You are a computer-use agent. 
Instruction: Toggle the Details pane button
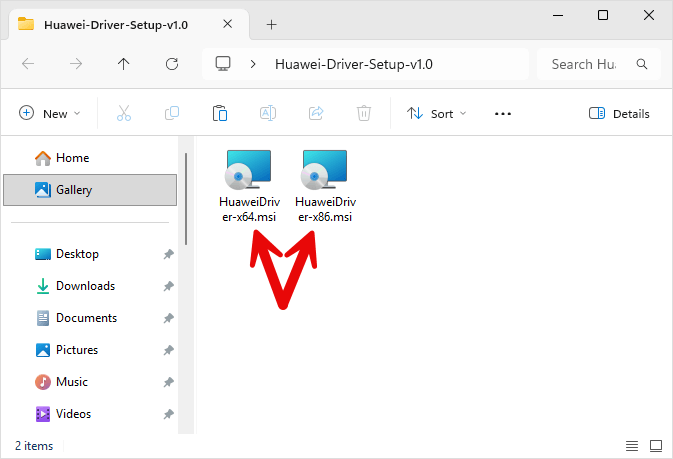click(x=619, y=113)
